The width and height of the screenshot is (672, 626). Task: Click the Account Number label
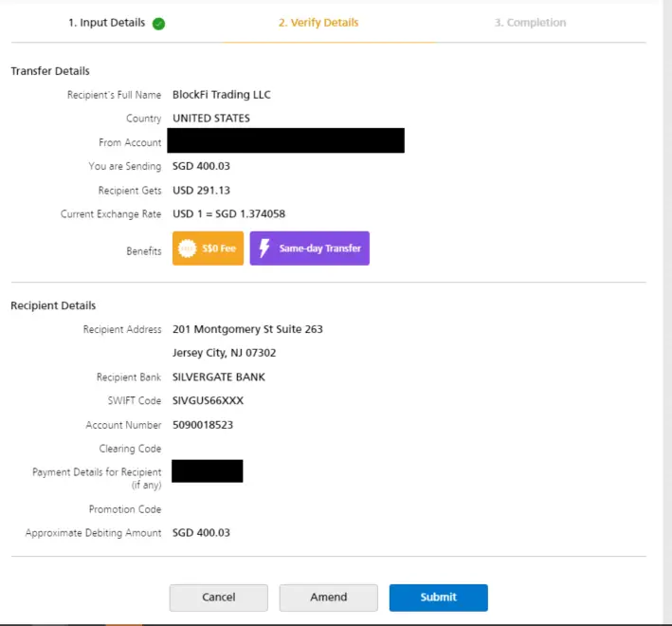tap(123, 425)
